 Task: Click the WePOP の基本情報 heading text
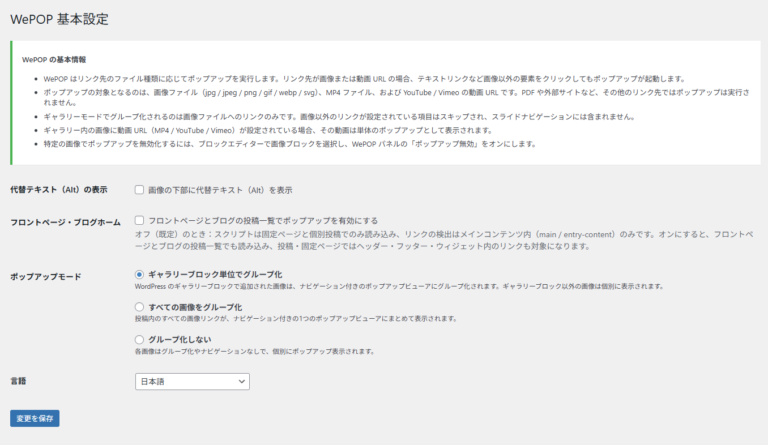54,60
